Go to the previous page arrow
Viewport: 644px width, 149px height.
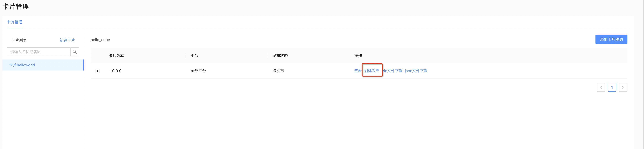pos(601,87)
